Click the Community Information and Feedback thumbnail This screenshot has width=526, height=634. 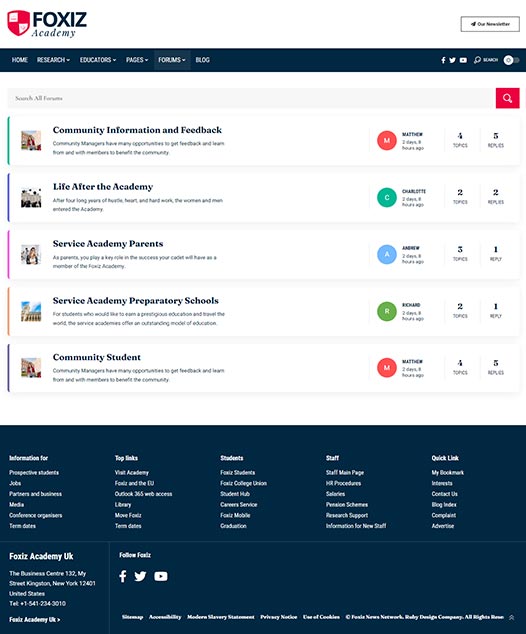click(31, 140)
